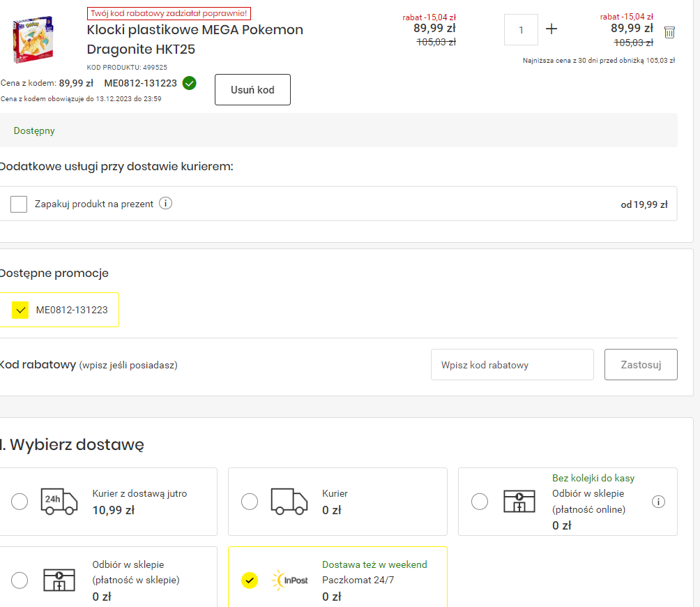
Task: Open Klocki plastikowe MEGA Pokemon Dragonite title
Action: (x=195, y=39)
